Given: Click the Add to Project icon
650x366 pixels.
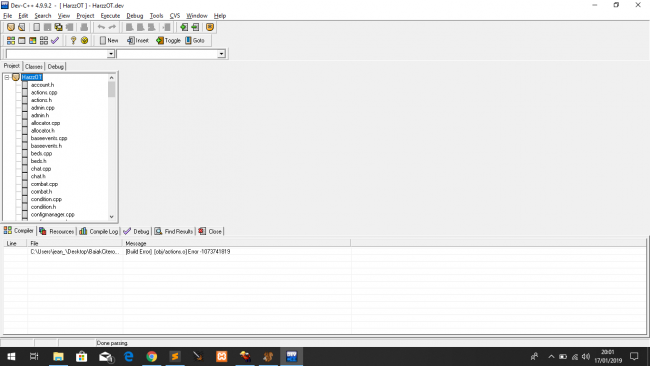Looking at the screenshot, I should click(x=184, y=27).
